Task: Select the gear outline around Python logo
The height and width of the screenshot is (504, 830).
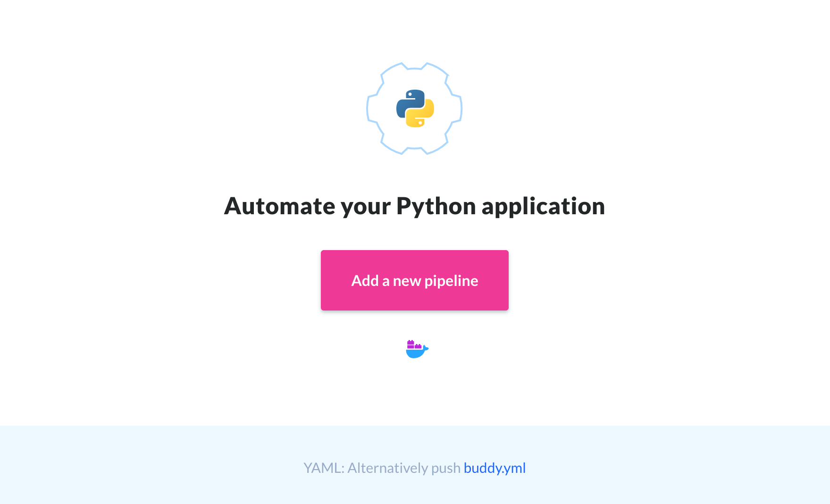Action: click(x=414, y=109)
